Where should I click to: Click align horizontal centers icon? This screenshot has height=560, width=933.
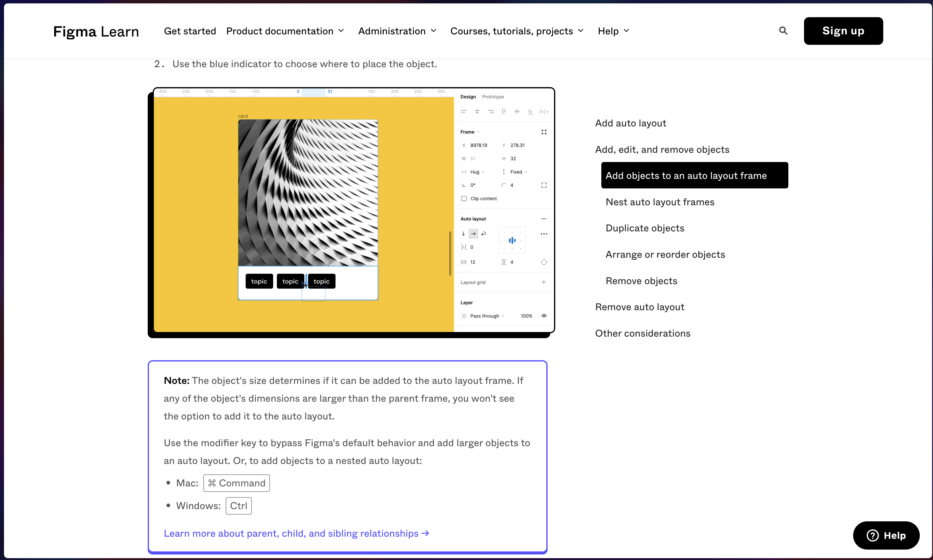coord(477,111)
